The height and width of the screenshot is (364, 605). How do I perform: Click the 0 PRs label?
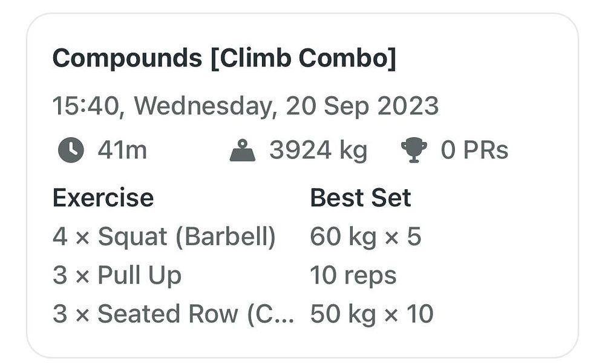coord(474,150)
